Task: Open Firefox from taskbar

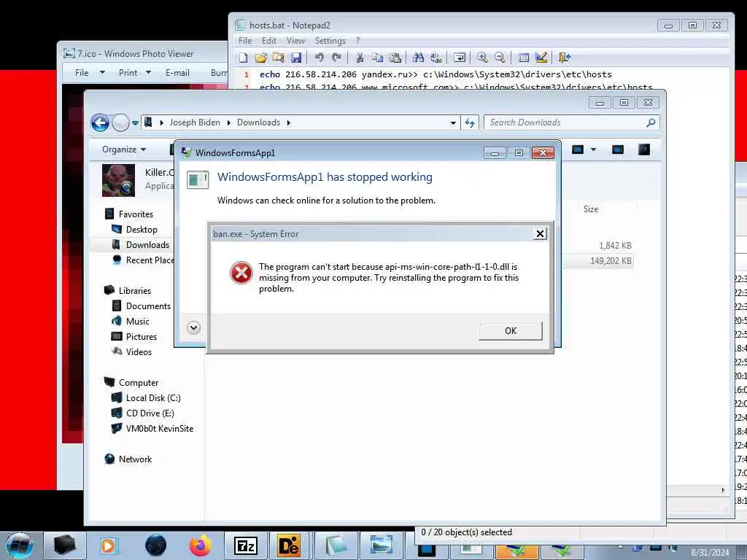Action: [201, 545]
